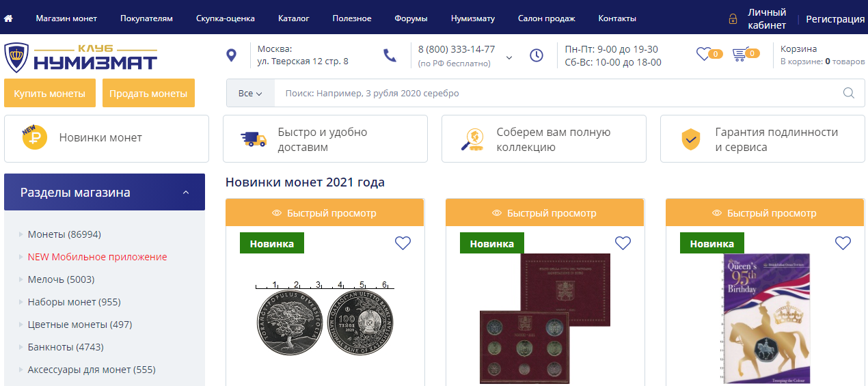Open Форумы menu item
This screenshot has height=386, width=868.
(411, 18)
